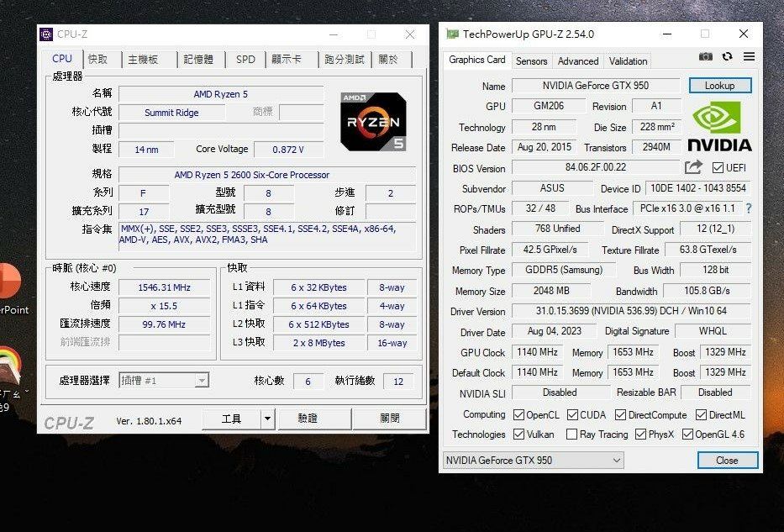Toggle the DirectML checkbox
784x532 pixels.
click(x=701, y=415)
